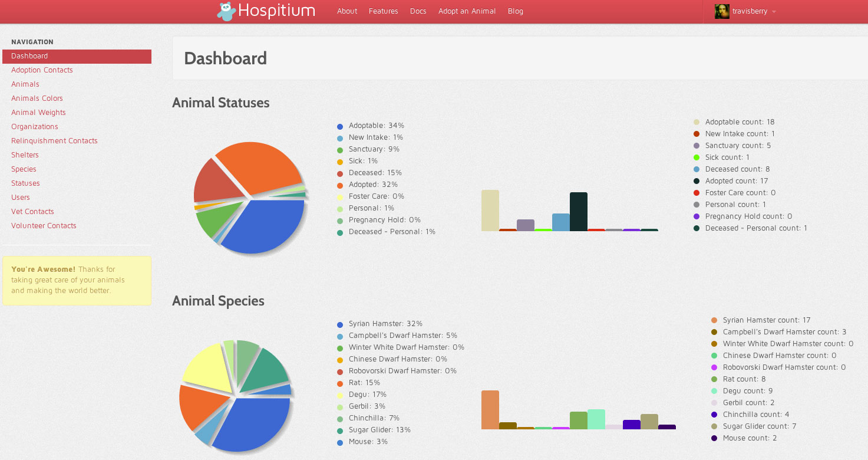
Task: Click the beige Adoptable count bar
Action: click(490, 210)
